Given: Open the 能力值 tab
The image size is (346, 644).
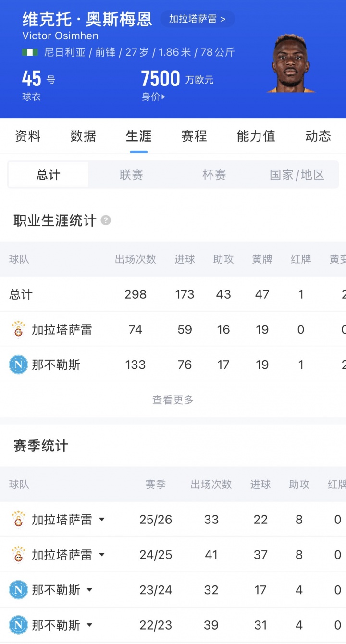Looking at the screenshot, I should click(x=256, y=136).
